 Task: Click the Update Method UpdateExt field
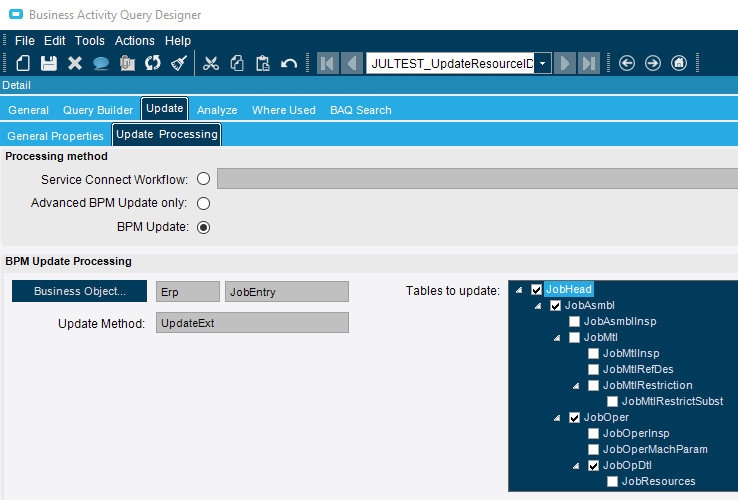tap(252, 323)
